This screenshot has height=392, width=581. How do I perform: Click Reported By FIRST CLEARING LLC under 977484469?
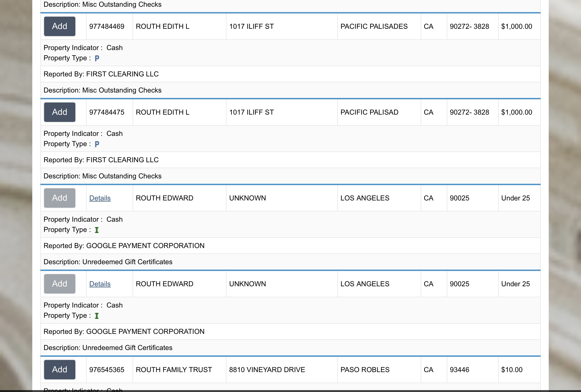coord(101,74)
